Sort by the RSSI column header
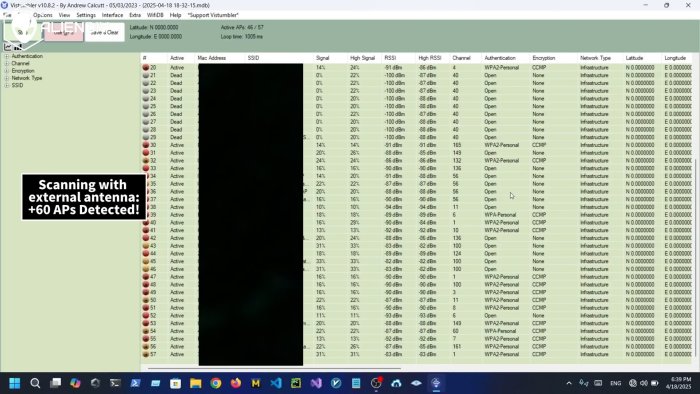Image resolution: width=700 pixels, height=394 pixels. (399, 58)
